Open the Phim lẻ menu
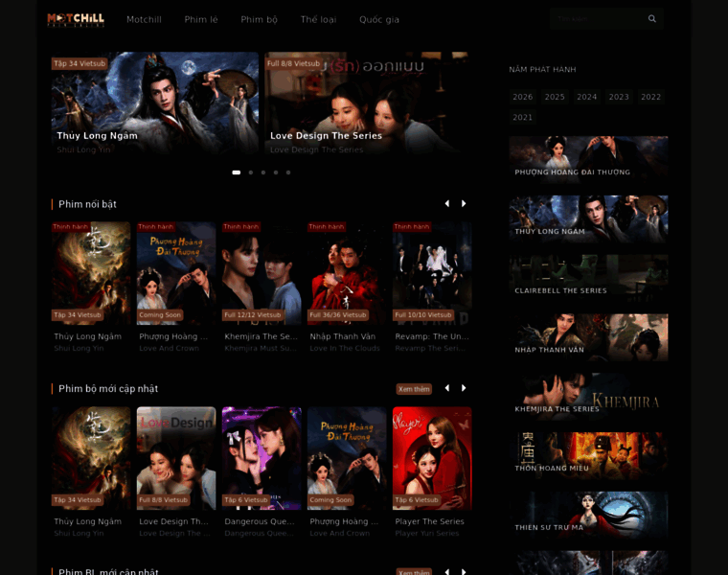The height and width of the screenshot is (575, 728). point(201,19)
